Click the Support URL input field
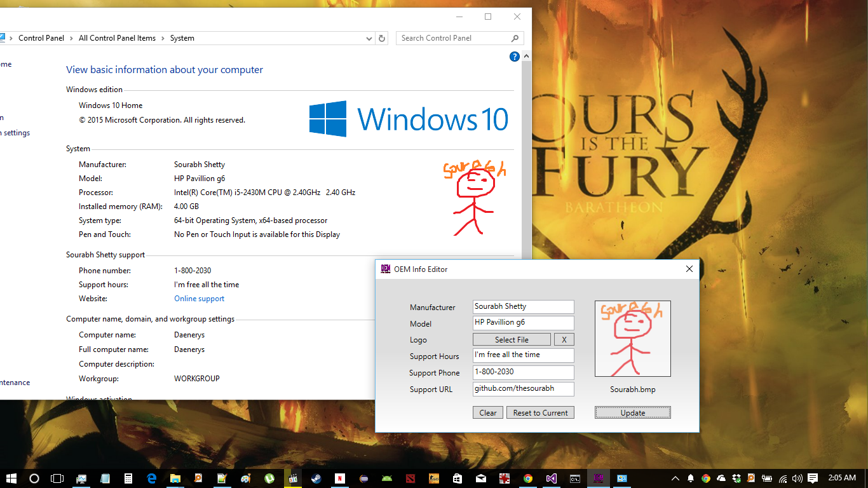Screen dimensions: 868x488 524,389
